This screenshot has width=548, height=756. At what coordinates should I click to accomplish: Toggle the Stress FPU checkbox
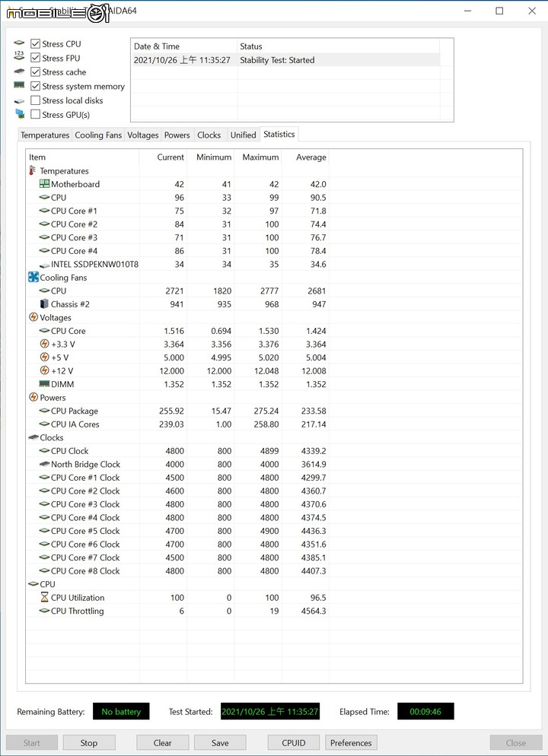tap(35, 58)
